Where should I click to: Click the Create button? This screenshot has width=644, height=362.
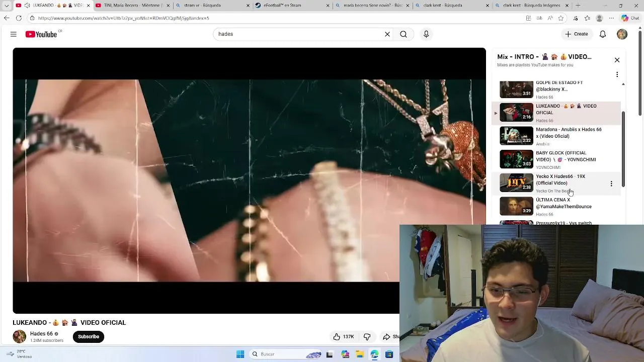[x=576, y=34]
